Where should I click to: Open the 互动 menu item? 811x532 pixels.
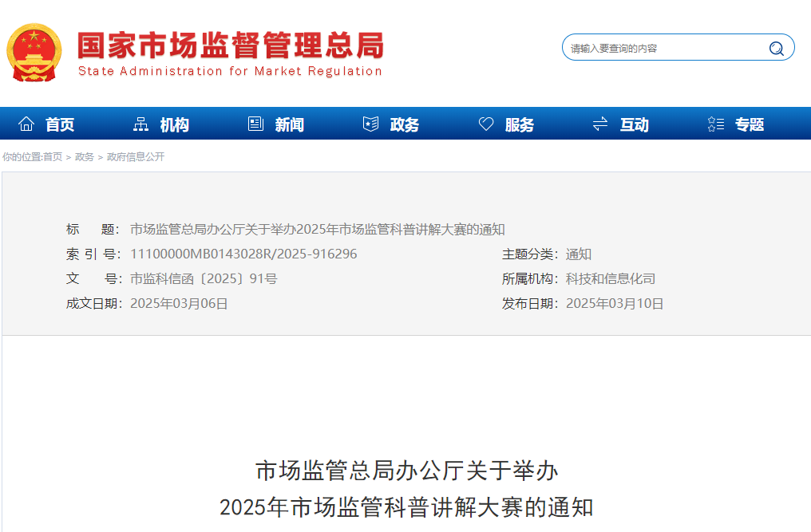click(634, 124)
